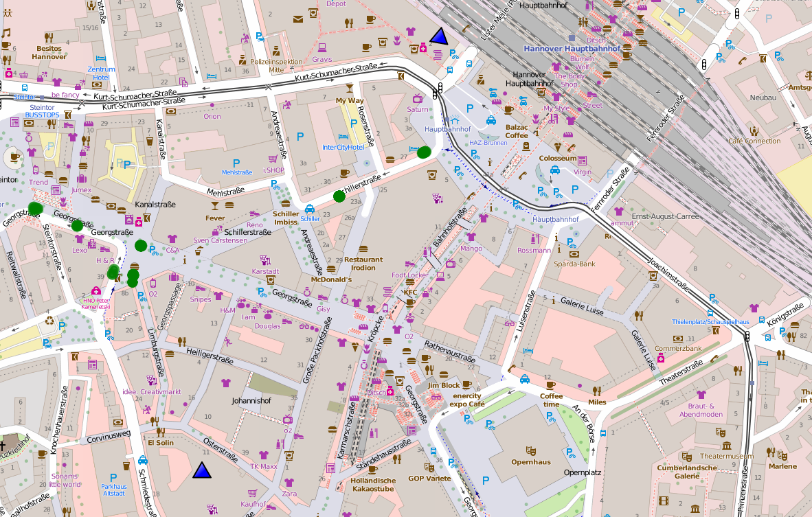Viewport: 812px width, 517px height.
Task: Click the idee. Creativmarkt label
Action: (x=152, y=392)
